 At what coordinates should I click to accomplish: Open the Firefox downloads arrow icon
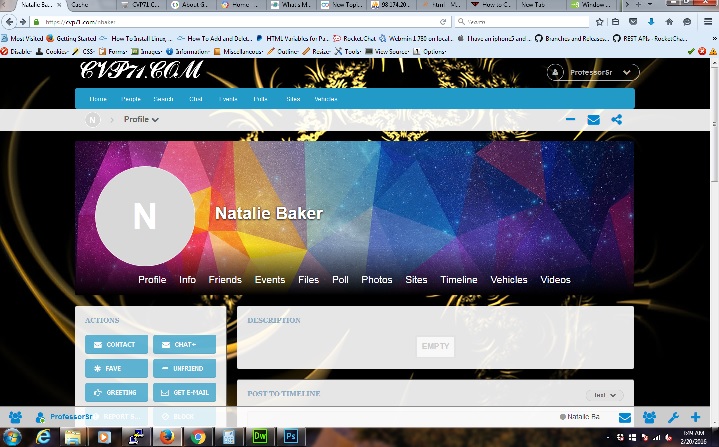point(651,22)
